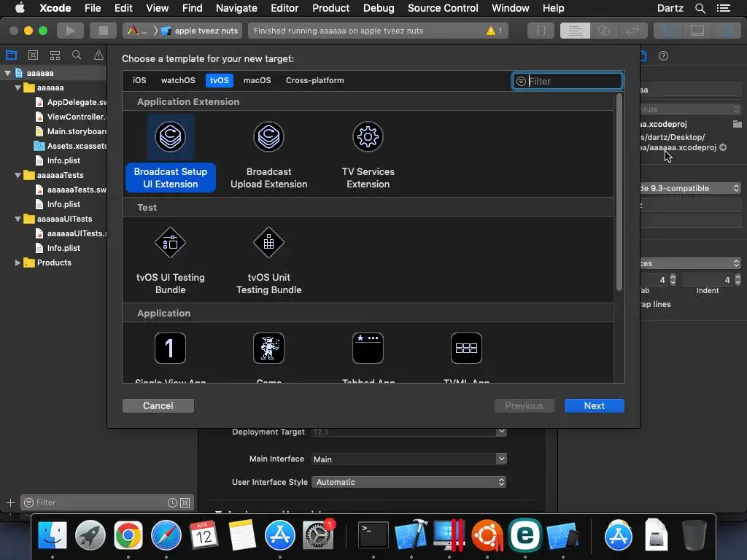Open the source control navigator icon
747x560 pixels.
33,55
